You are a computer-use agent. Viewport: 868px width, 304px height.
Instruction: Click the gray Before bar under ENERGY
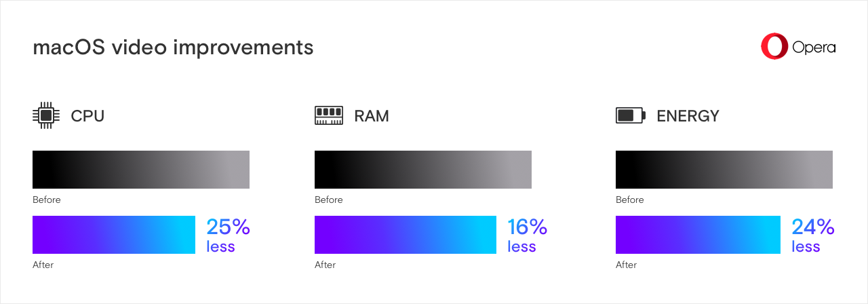coord(724,170)
